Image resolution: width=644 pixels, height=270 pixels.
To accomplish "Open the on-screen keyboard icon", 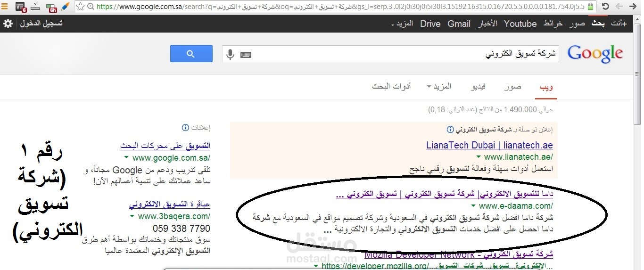I will pos(246,54).
